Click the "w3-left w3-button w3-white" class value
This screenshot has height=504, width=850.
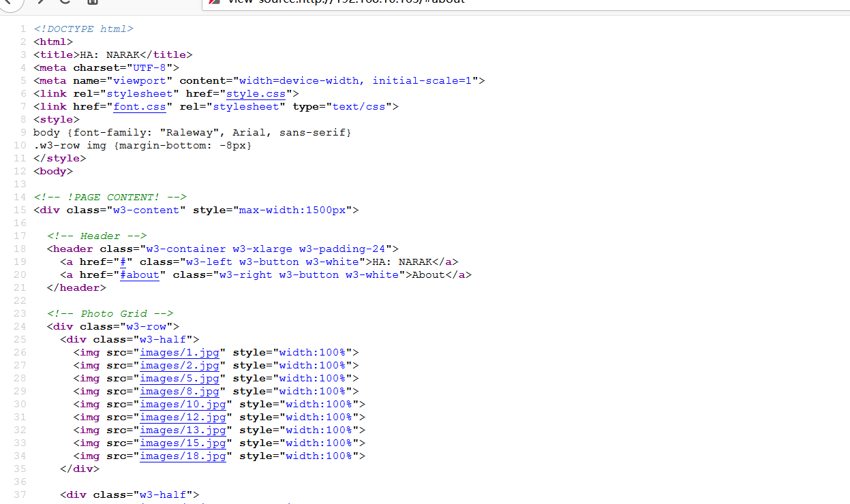(x=273, y=262)
